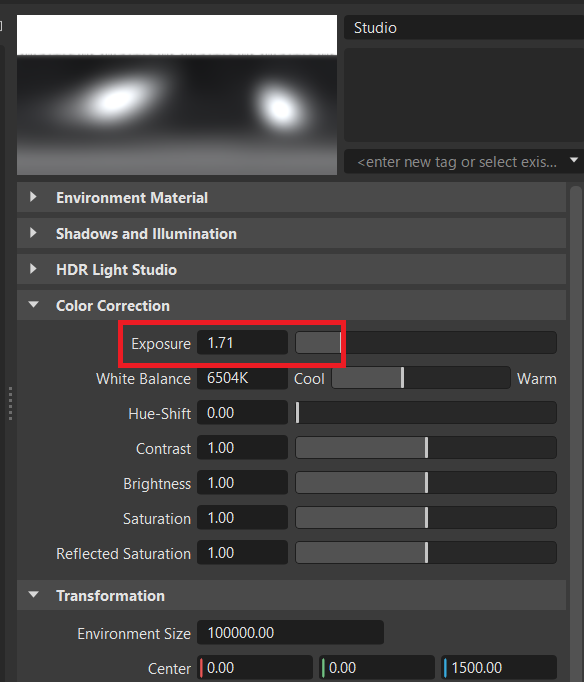Click the Studio environment name field
Viewport: 584px width, 682px height.
coord(464,27)
